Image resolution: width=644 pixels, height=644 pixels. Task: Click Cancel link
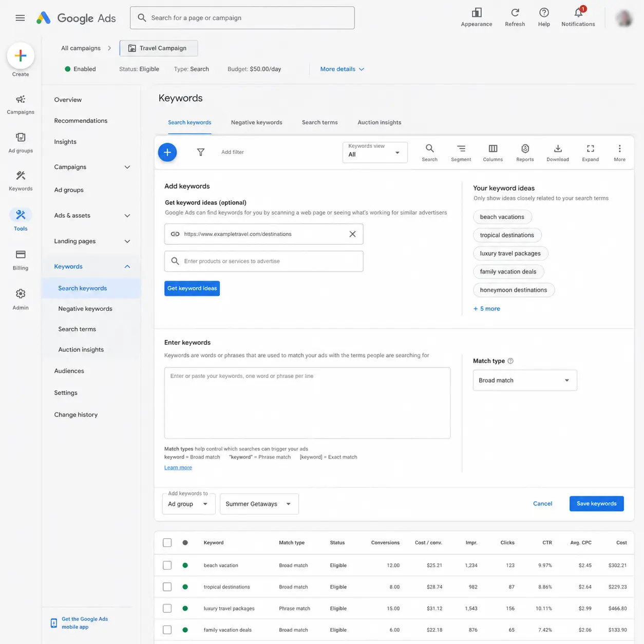pos(543,504)
